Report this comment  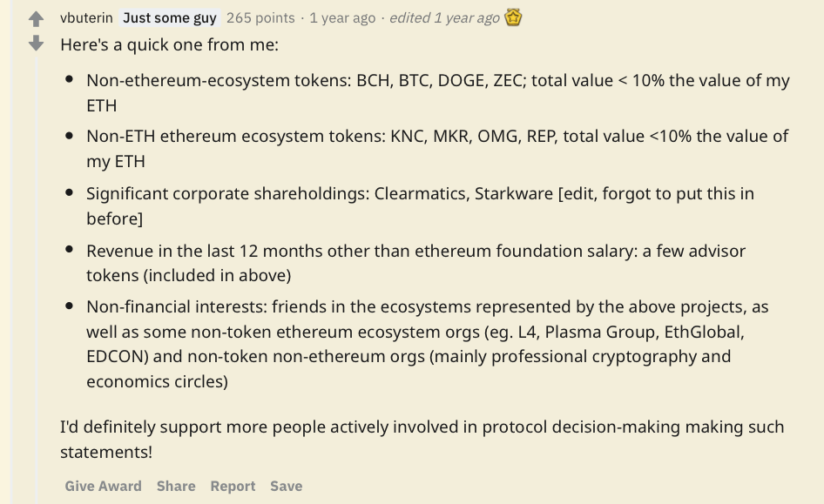[233, 486]
